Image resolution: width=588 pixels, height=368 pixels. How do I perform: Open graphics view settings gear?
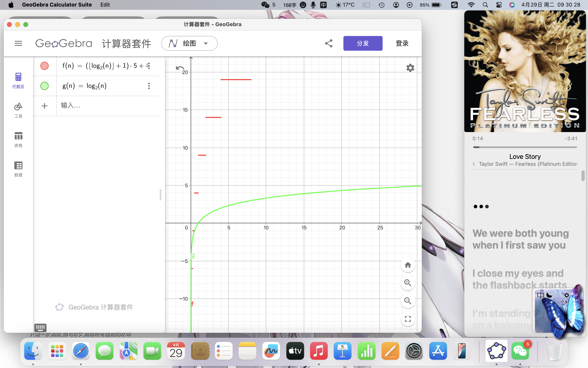(x=410, y=68)
